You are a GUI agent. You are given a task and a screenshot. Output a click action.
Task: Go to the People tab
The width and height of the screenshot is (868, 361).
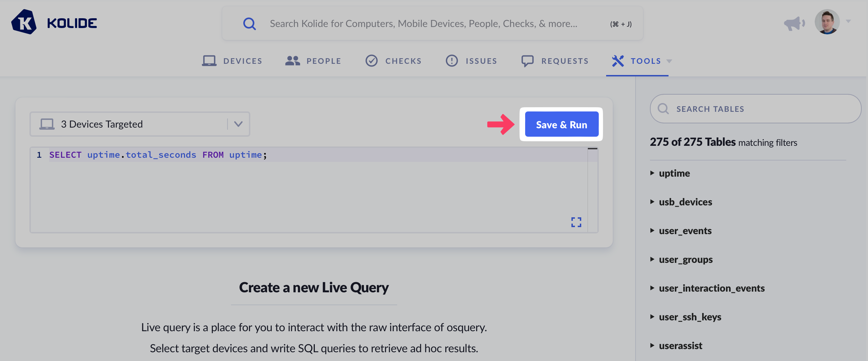coord(313,61)
